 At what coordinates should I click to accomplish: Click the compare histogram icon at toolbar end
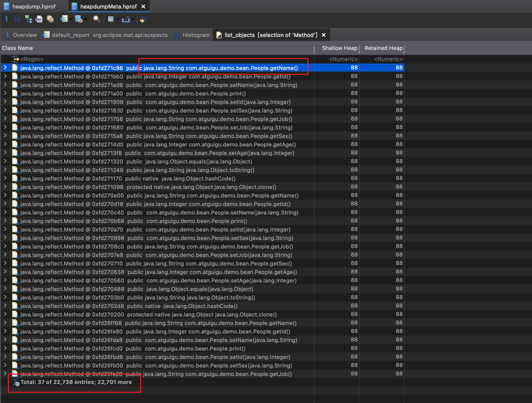point(143,19)
